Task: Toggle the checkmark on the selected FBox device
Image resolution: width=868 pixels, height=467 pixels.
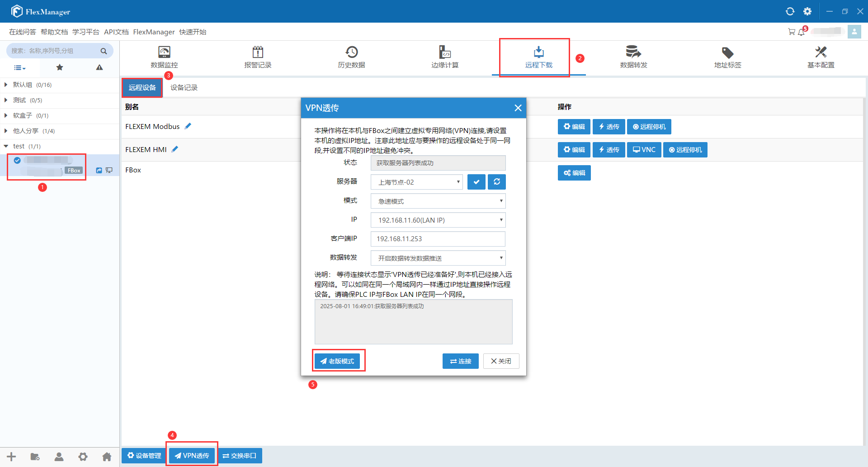Action: click(17, 160)
